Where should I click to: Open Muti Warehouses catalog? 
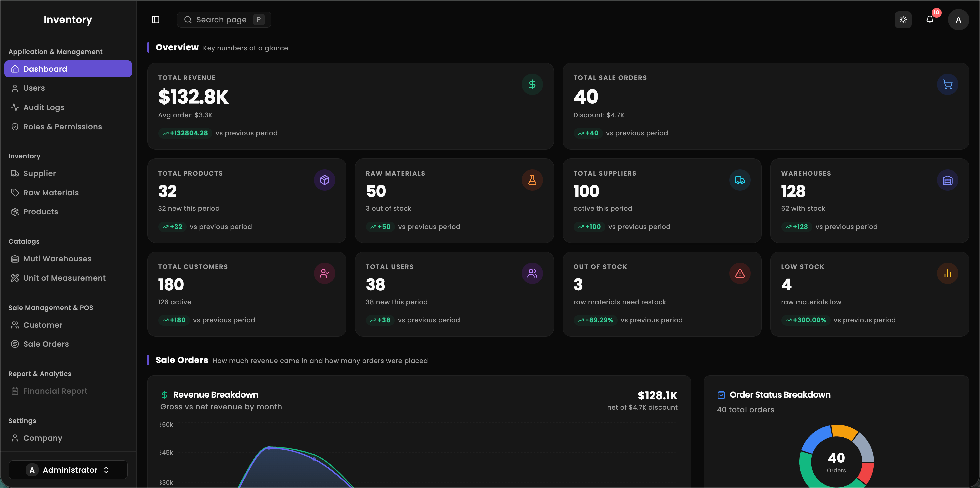[x=68, y=259]
